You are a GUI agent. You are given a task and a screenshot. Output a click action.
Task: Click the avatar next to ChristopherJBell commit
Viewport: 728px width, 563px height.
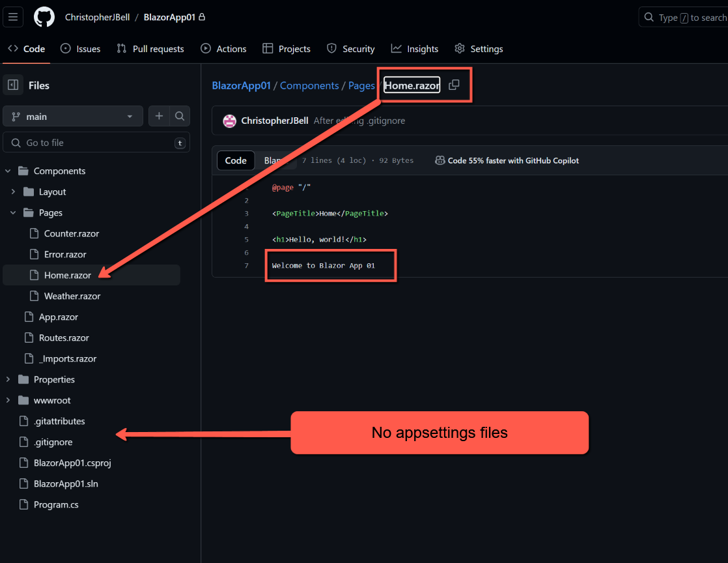229,121
